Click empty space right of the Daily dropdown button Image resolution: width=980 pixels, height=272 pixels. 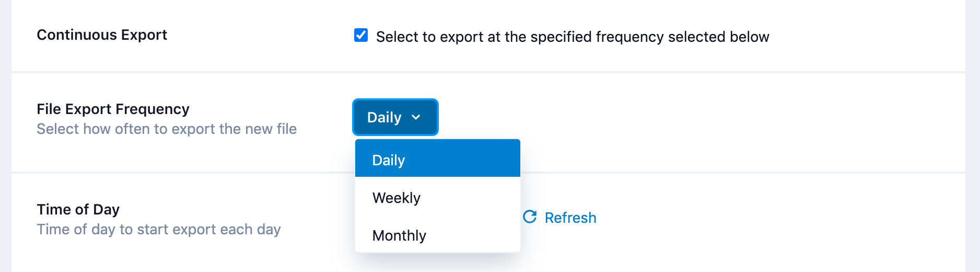click(679, 117)
